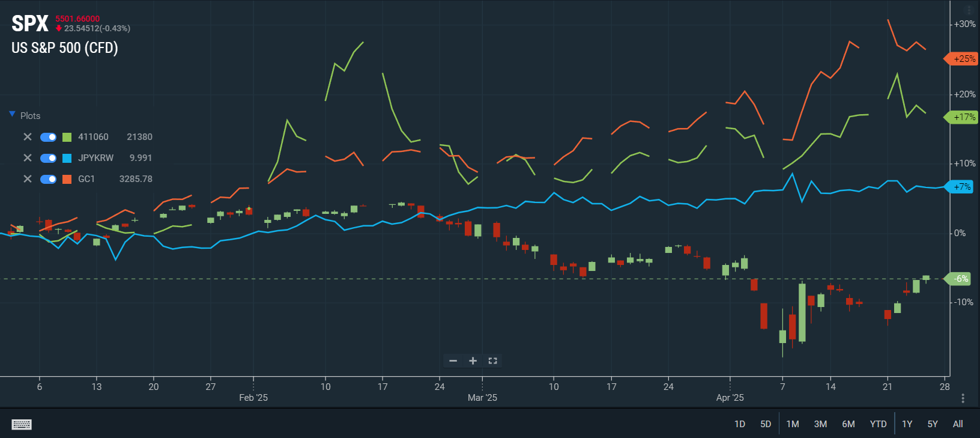980x438 pixels.
Task: Collapse the Plots legend panel
Action: pos(12,115)
